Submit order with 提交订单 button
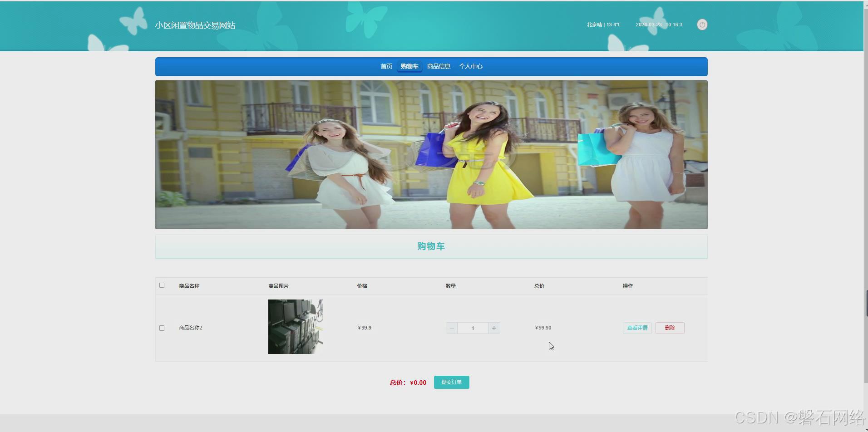Image resolution: width=868 pixels, height=432 pixels. coord(451,382)
